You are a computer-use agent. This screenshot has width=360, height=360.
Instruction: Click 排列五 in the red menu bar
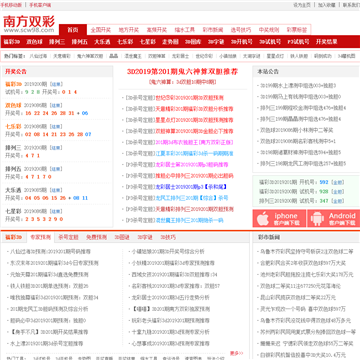point(80,42)
